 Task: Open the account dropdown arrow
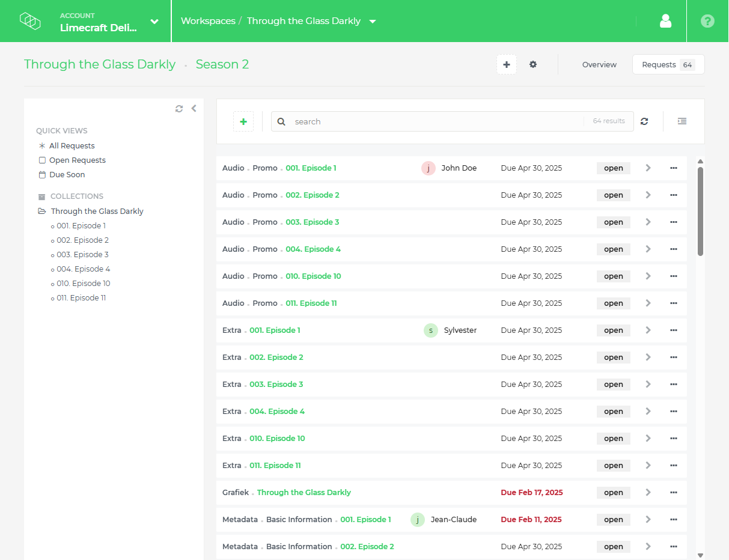154,22
